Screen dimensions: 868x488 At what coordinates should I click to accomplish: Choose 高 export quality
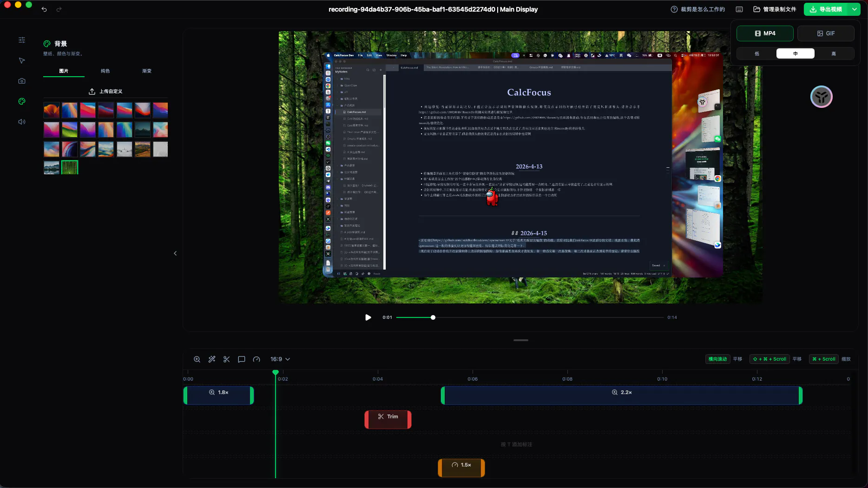tap(834, 53)
